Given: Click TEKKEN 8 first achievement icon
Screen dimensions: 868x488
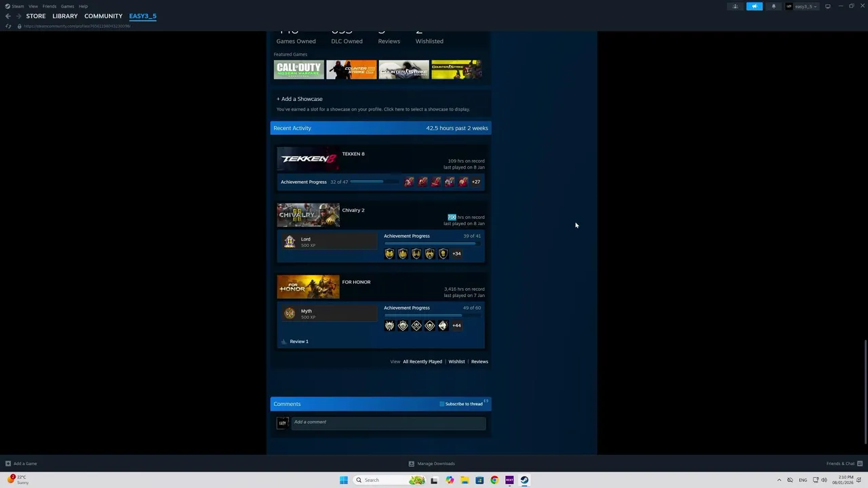Looking at the screenshot, I should pyautogui.click(x=409, y=182).
